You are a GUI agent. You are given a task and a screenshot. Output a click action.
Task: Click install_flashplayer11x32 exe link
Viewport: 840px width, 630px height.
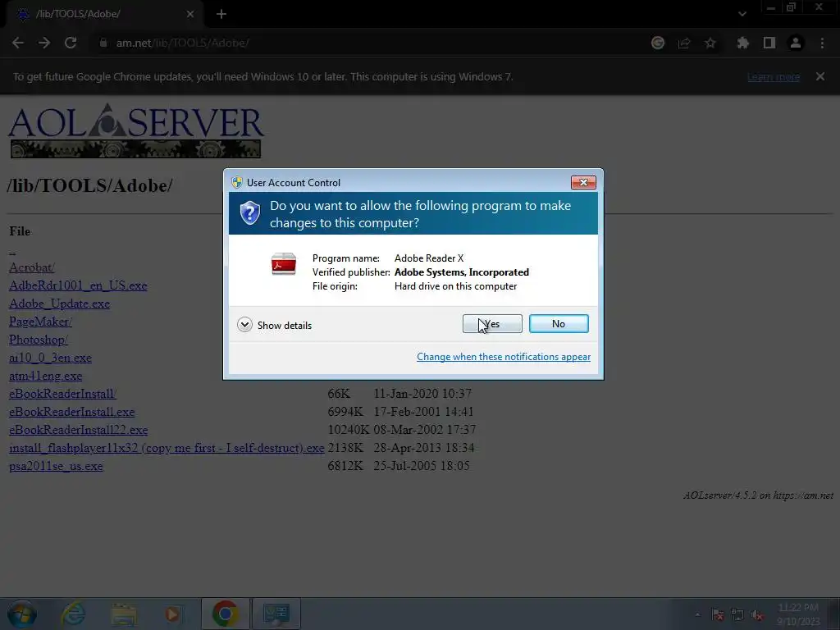(x=167, y=448)
